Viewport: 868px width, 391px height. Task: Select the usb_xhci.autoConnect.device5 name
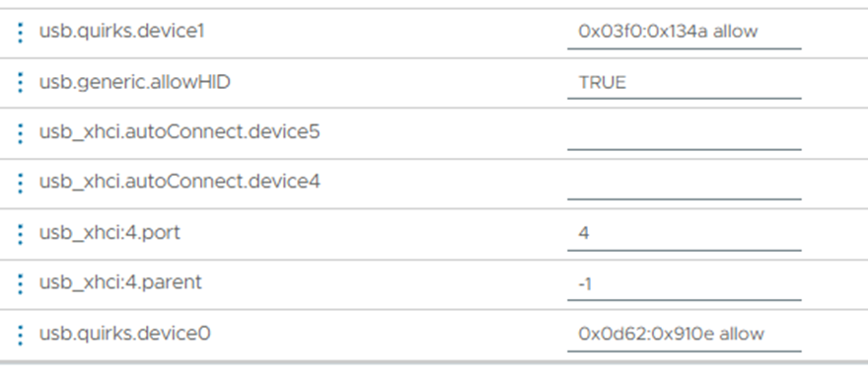pyautogui.click(x=180, y=132)
